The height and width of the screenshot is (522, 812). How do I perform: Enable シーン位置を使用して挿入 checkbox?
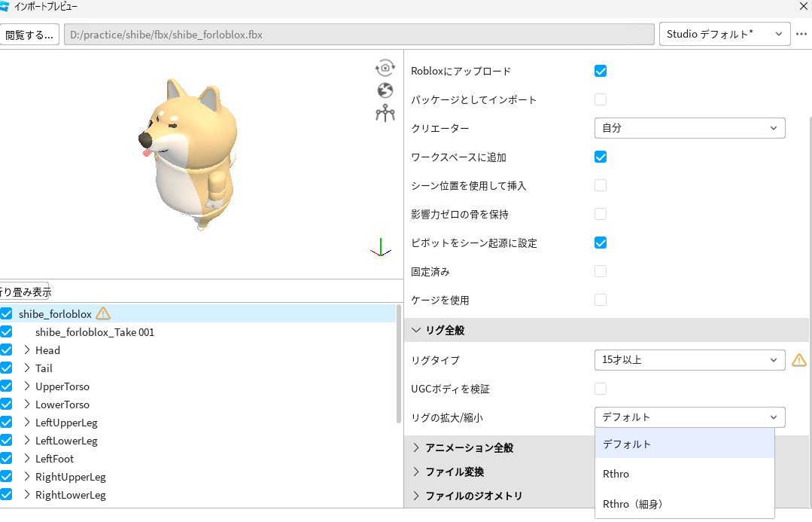pyautogui.click(x=601, y=185)
